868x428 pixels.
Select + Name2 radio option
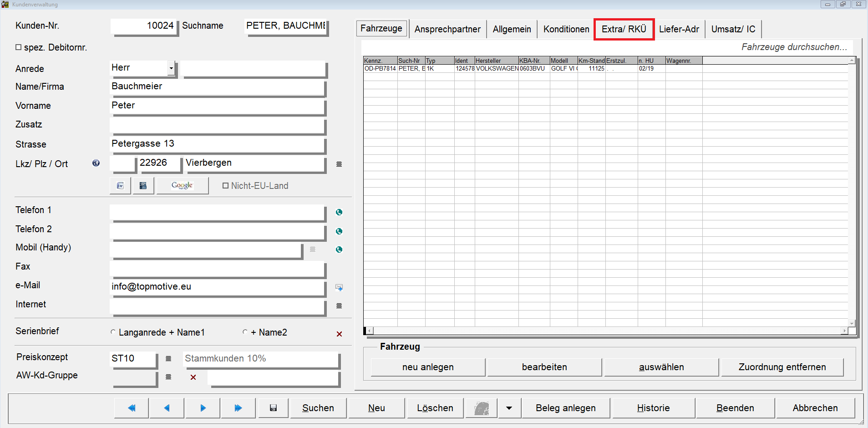click(245, 332)
